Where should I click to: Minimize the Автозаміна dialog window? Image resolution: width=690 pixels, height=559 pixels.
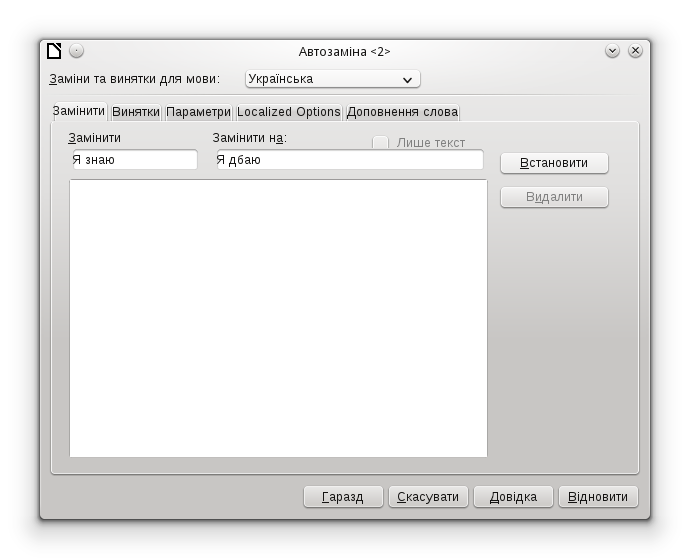(x=612, y=51)
